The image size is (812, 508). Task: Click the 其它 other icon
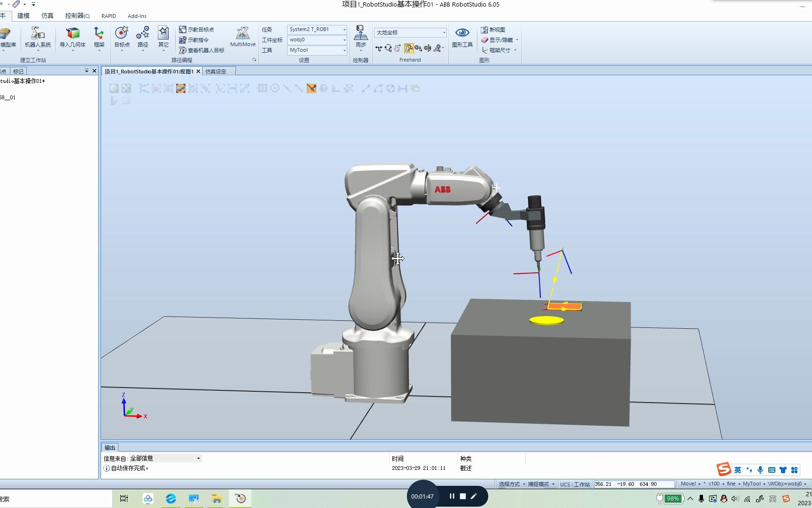[x=163, y=38]
